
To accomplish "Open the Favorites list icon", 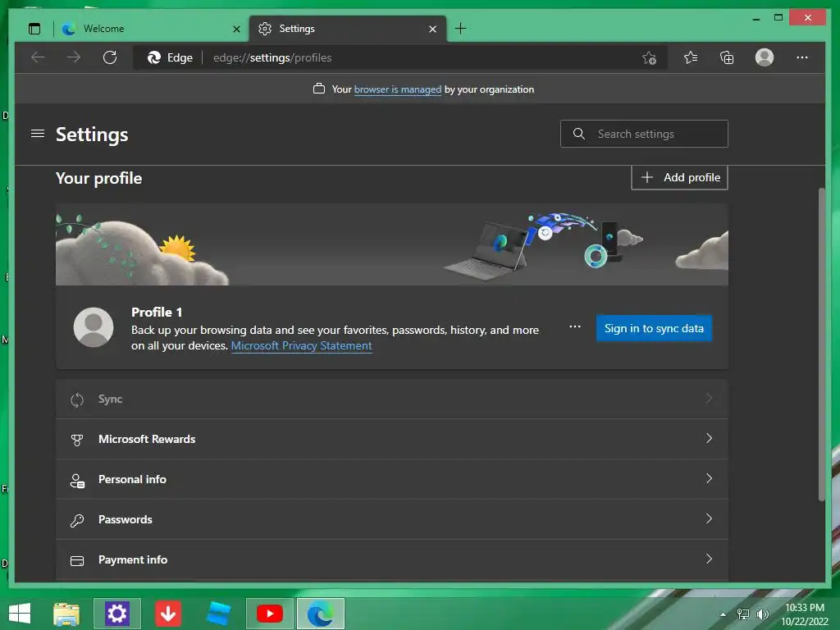I will 691,57.
